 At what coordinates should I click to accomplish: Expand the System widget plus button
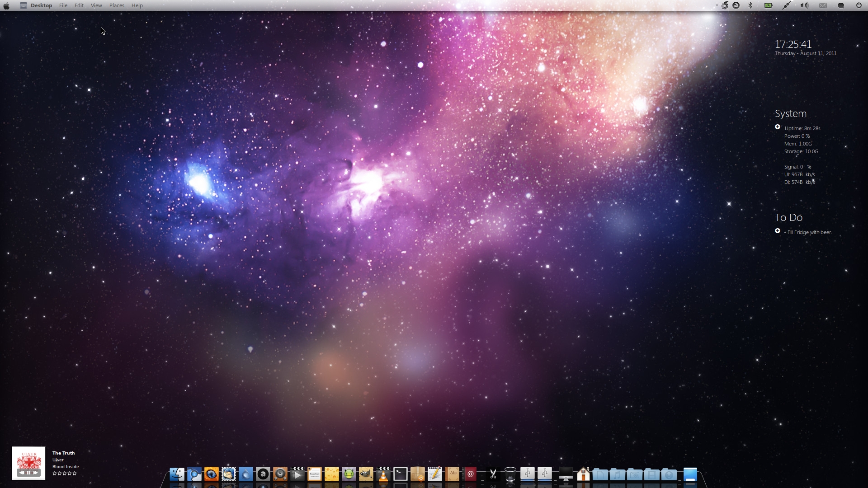tap(778, 127)
